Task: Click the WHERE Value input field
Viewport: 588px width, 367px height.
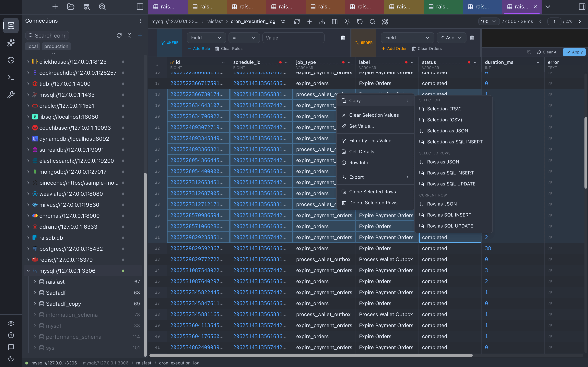Action: pyautogui.click(x=293, y=38)
